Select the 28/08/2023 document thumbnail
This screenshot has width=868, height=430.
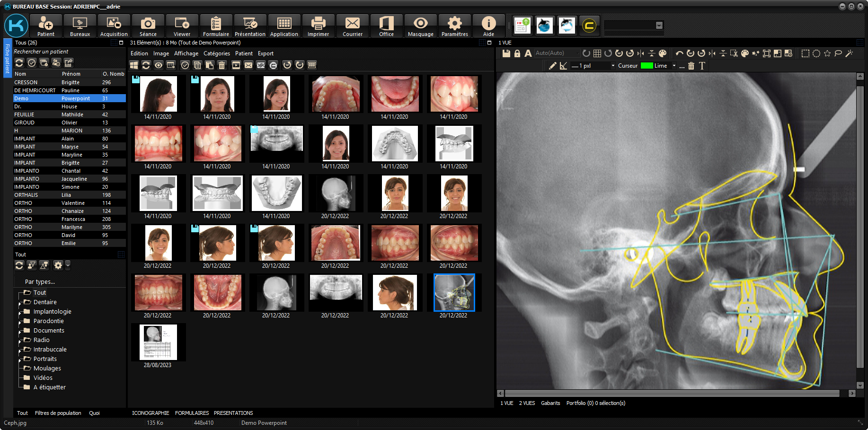[x=158, y=342]
